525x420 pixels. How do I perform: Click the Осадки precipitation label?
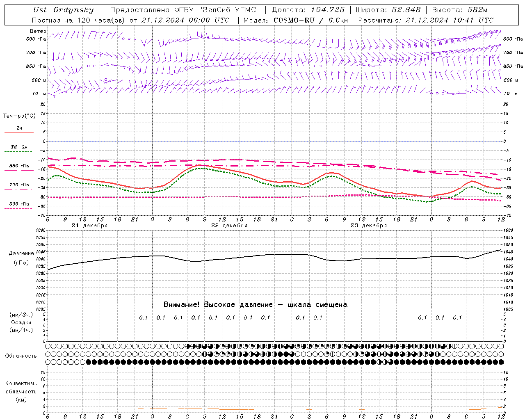pos(21,322)
